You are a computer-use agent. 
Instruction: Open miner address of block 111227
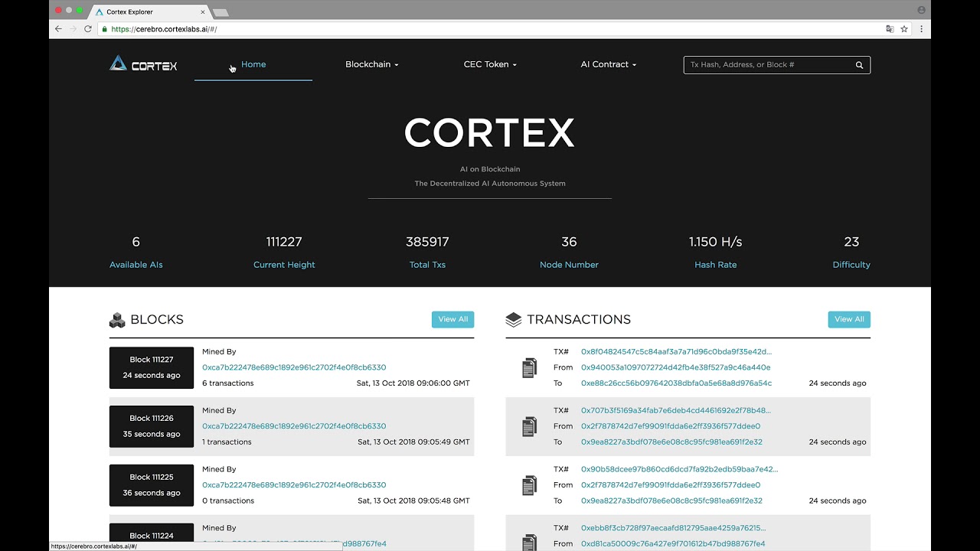click(x=294, y=367)
